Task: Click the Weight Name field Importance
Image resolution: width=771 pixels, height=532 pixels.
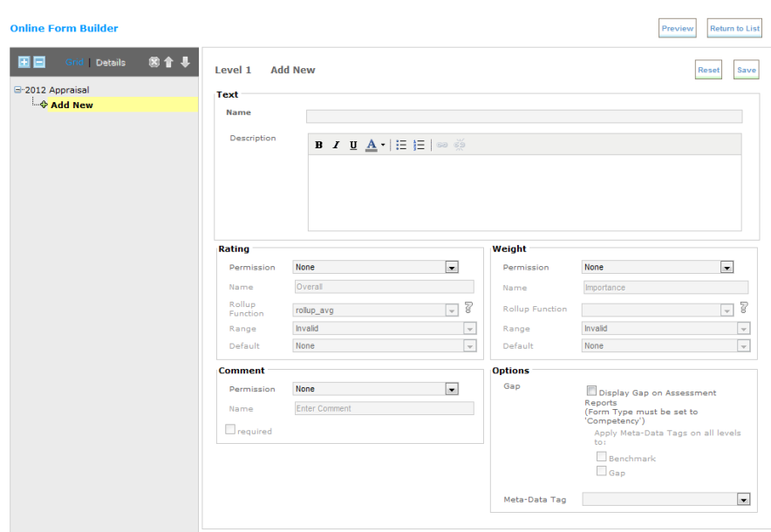Action: click(x=666, y=287)
